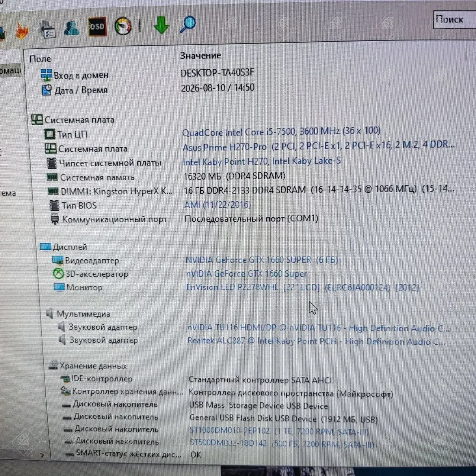Open the 'NVIDIA GeForce GTX 1660 SUPER (6 ГБ)' link
The width and height of the screenshot is (476, 476).
coord(262,260)
